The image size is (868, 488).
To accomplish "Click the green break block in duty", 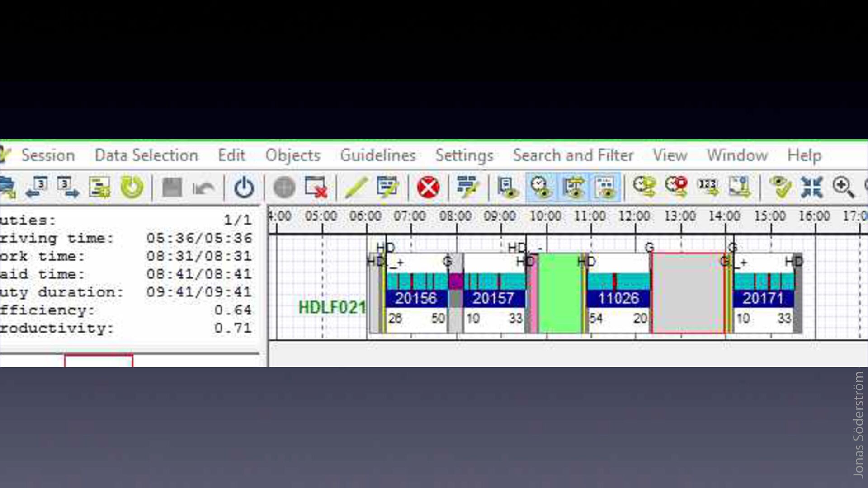I will pyautogui.click(x=560, y=294).
